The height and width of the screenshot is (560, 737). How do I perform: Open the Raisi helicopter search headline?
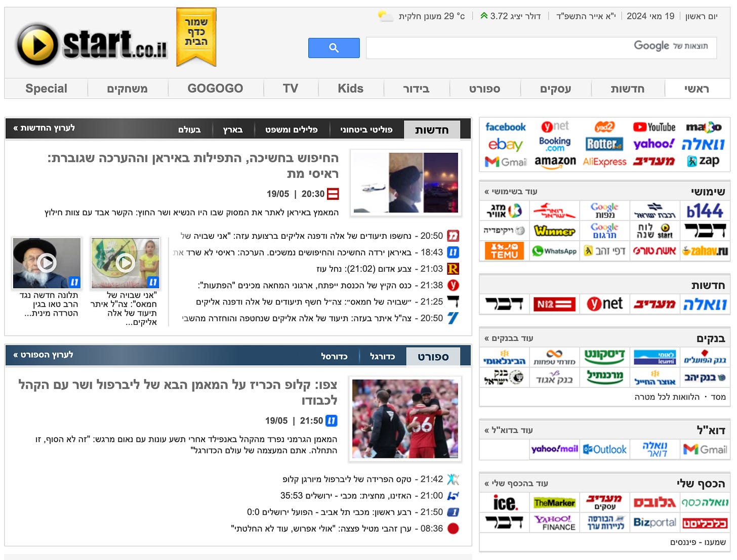(x=192, y=165)
